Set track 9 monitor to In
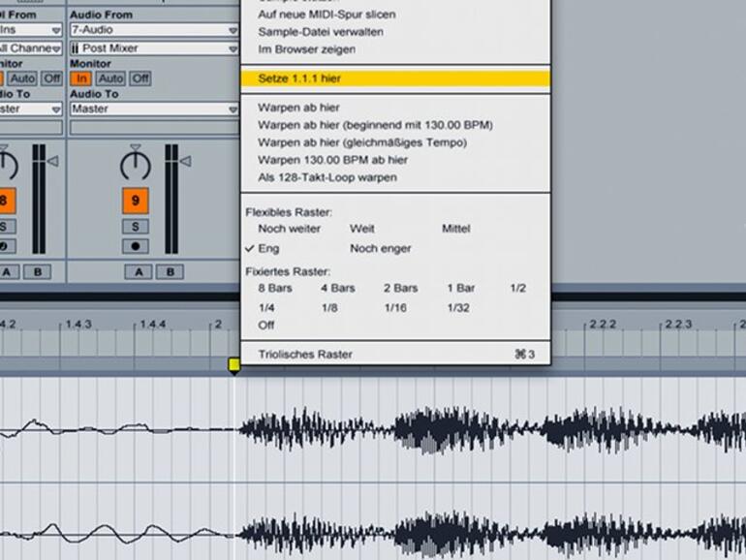This screenshot has width=746, height=560. [x=80, y=78]
